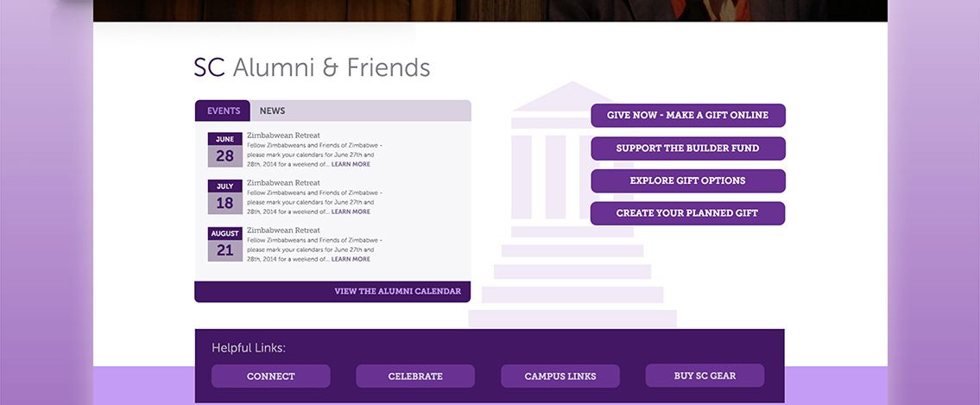Screen dimensions: 980x405
Task: View the Alumni Calendar link
Action: pyautogui.click(x=397, y=291)
